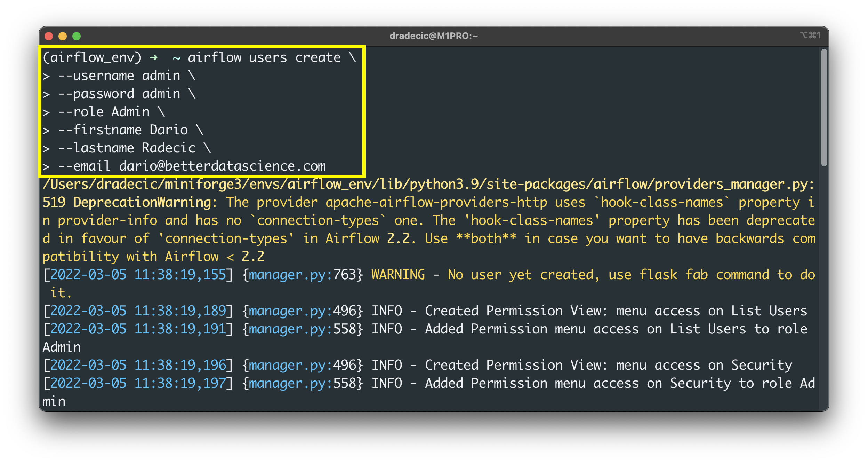Click the WARNING label in the log output
This screenshot has height=463, width=868.
click(x=398, y=275)
